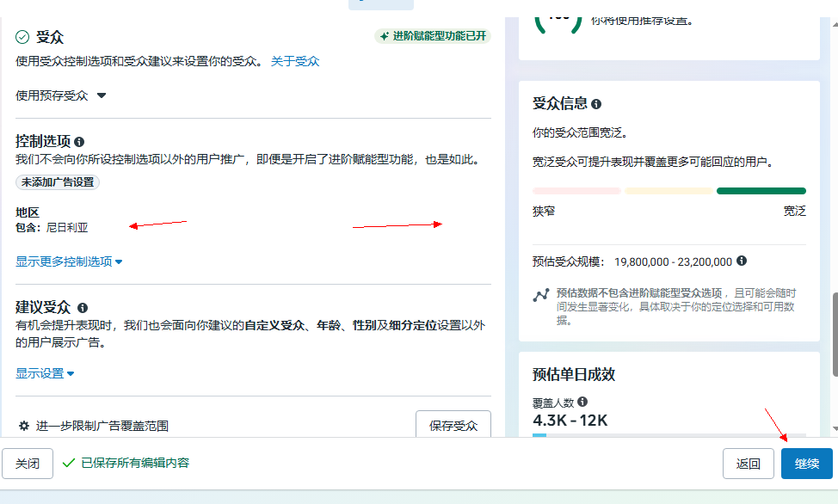Click the 返回 button
This screenshot has width=838, height=504.
coord(748,464)
